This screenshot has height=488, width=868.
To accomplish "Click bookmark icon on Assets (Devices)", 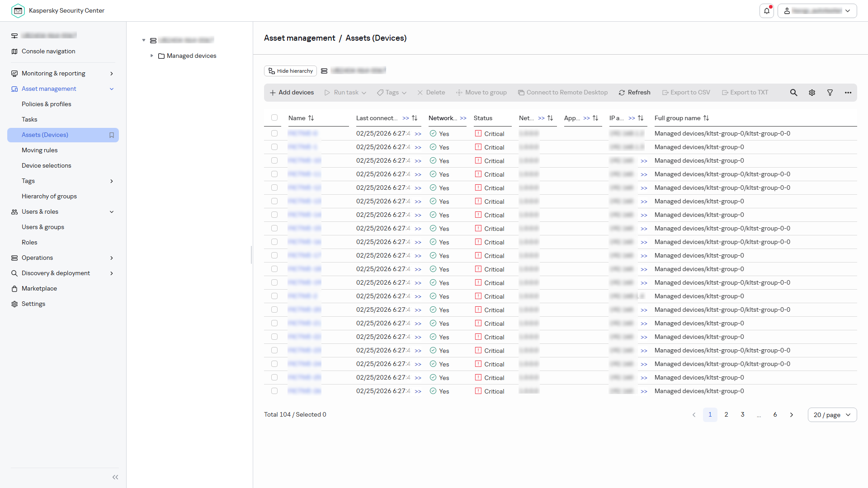I will coord(112,135).
